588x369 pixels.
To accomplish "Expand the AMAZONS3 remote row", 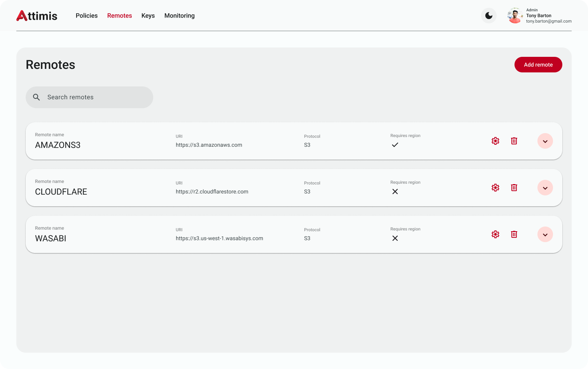I will [x=545, y=141].
